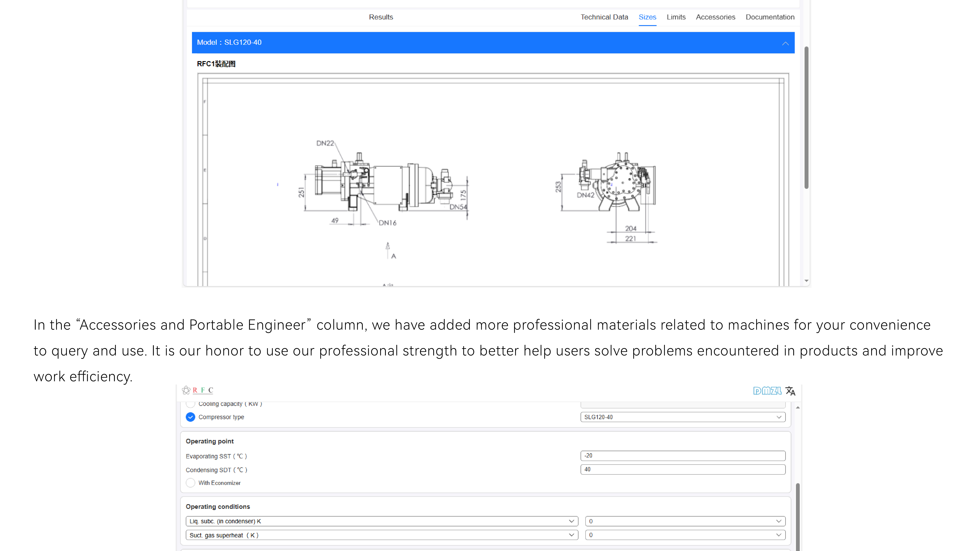Screen dimensions: 980x551
Task: Select the Sizes tab
Action: (647, 17)
